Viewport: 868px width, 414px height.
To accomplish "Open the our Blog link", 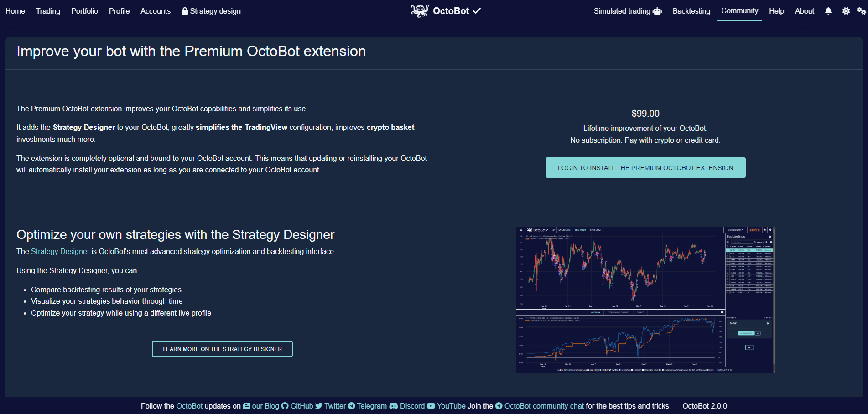I will coord(265,406).
